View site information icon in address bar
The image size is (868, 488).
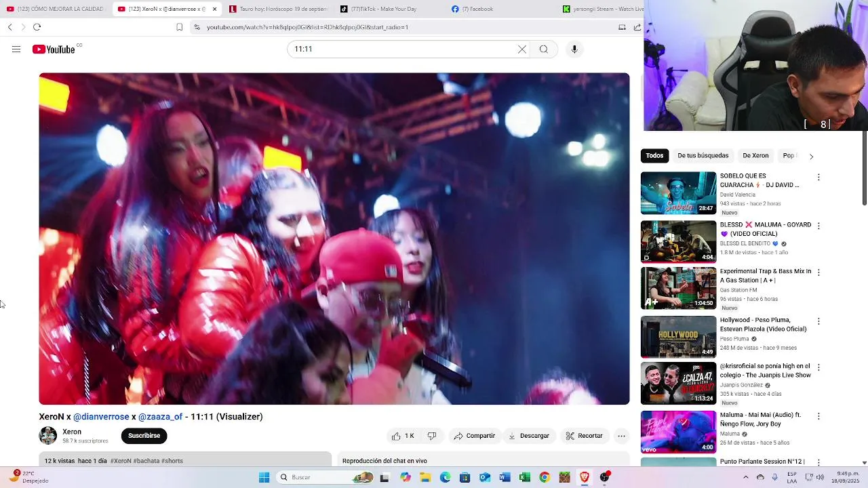point(197,27)
